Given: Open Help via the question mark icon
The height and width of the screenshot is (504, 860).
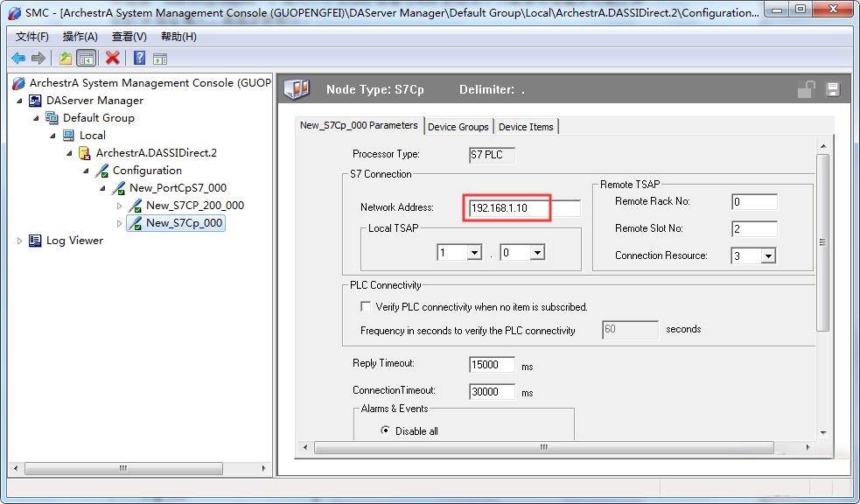Looking at the screenshot, I should click(x=139, y=58).
